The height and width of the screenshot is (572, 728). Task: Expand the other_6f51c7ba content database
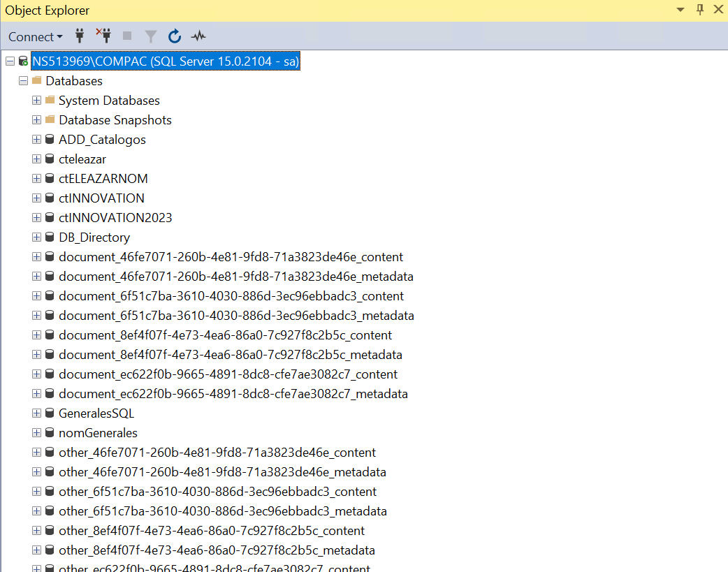click(36, 492)
